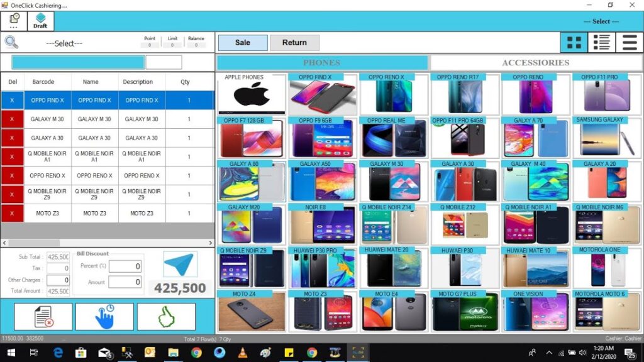Viewport: 644px width, 362px height.
Task: Toggle to Sale mode
Action: pos(242,43)
